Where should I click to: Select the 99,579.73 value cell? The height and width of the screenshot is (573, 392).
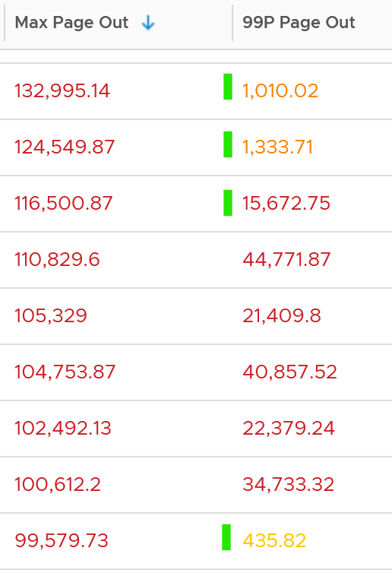click(x=62, y=541)
